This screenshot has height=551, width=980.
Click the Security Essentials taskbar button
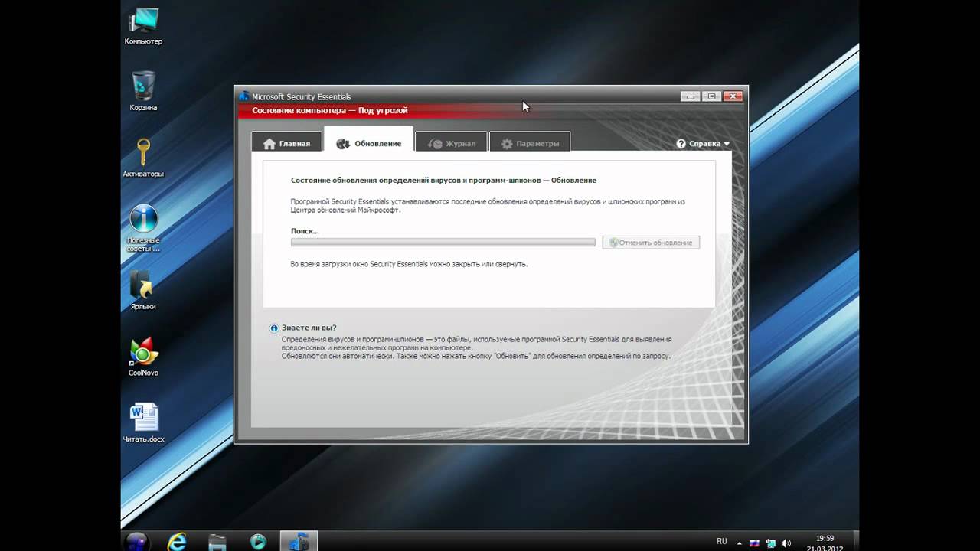299,541
